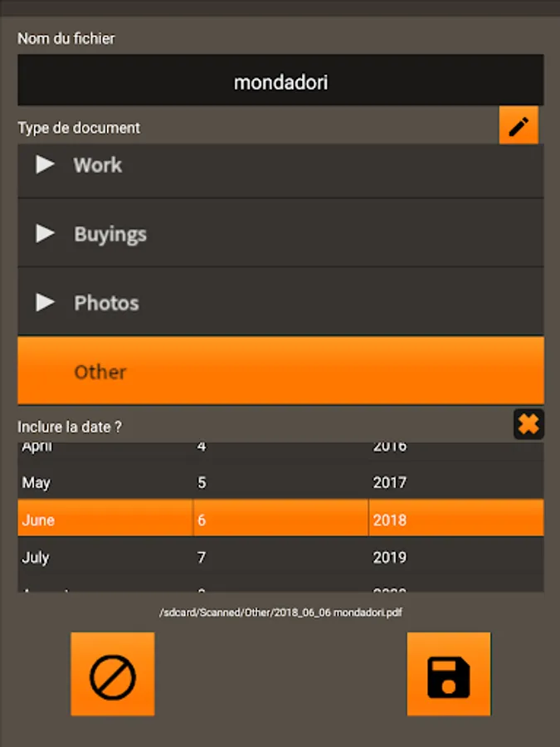Click the mondadori file name field
The width and height of the screenshot is (560, 747).
[x=280, y=81]
